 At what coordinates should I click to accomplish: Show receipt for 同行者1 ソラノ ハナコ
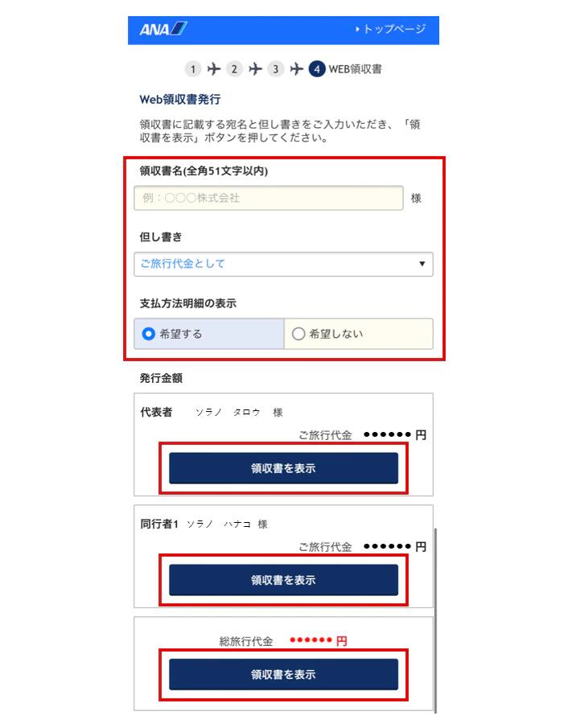pos(283,580)
